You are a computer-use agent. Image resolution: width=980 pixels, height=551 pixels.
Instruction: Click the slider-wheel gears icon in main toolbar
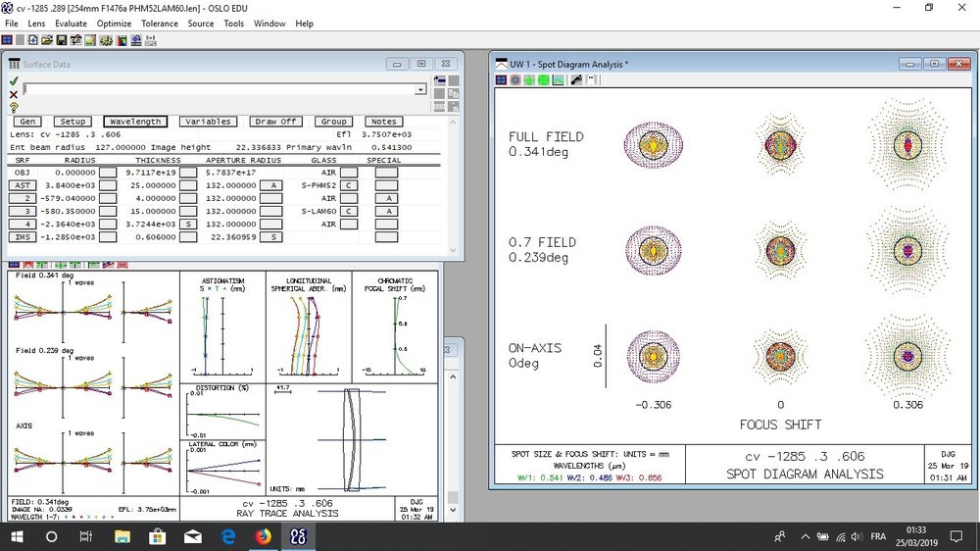[x=106, y=40]
